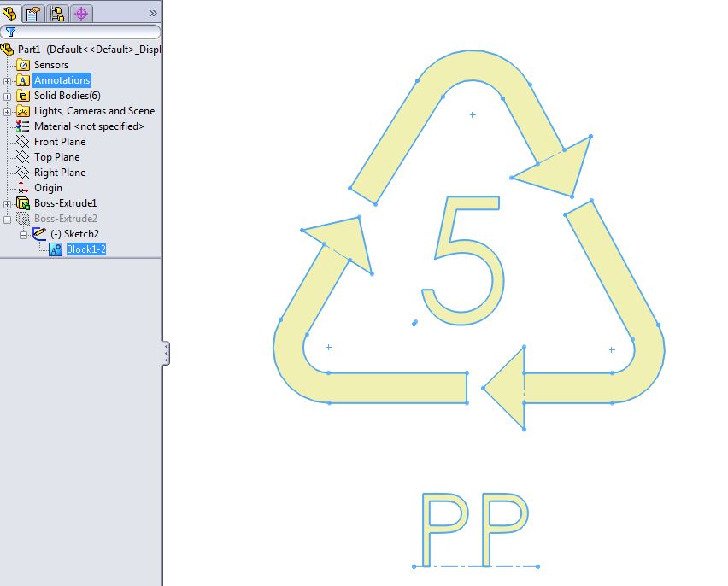
Task: Click the Sensors folder icon
Action: (x=23, y=65)
